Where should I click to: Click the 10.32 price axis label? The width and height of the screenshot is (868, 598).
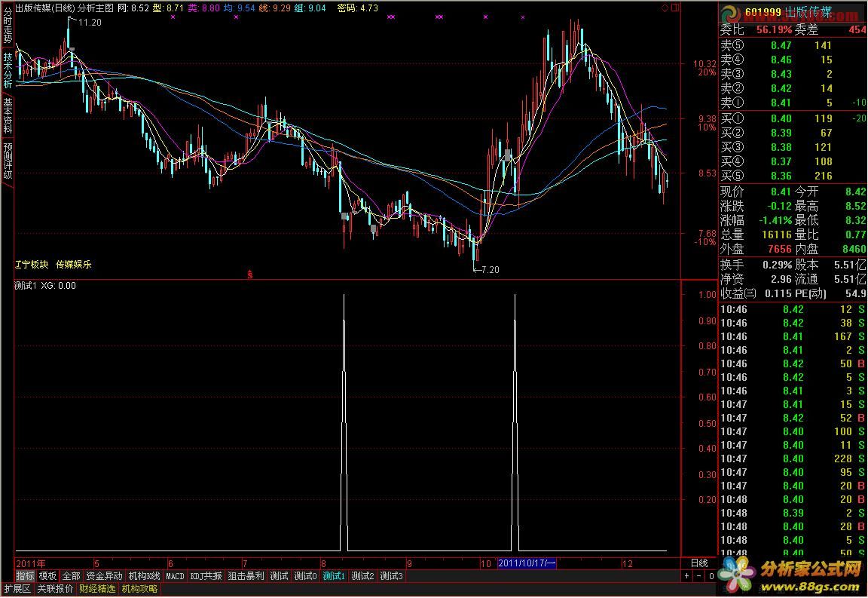[x=704, y=64]
